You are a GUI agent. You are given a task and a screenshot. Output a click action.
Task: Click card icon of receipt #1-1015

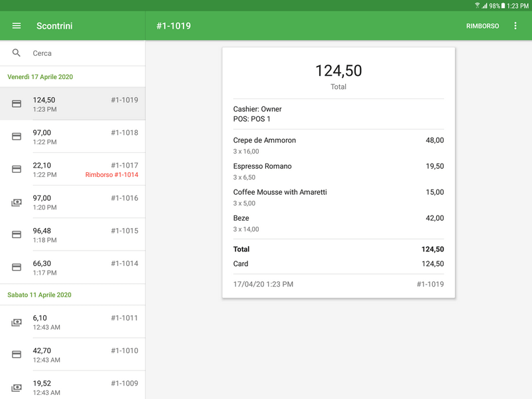(17, 235)
